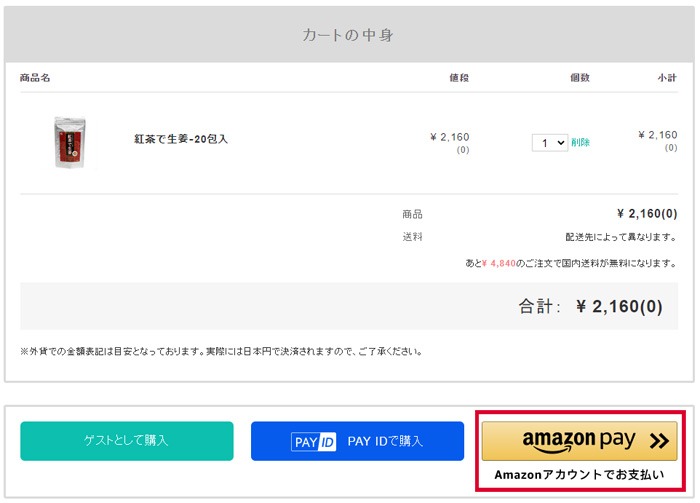Click the ¥ 2,160 value under 小計 column
This screenshot has height=503, width=700.
click(658, 135)
